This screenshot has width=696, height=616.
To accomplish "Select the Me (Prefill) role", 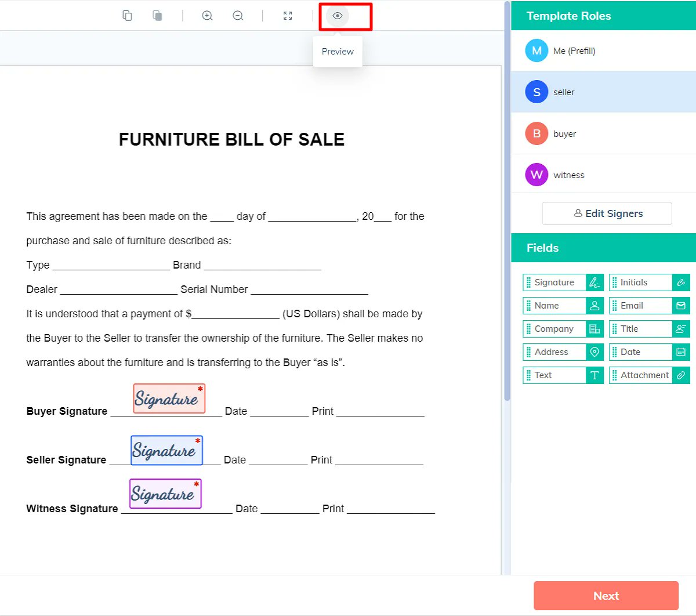I will click(603, 51).
